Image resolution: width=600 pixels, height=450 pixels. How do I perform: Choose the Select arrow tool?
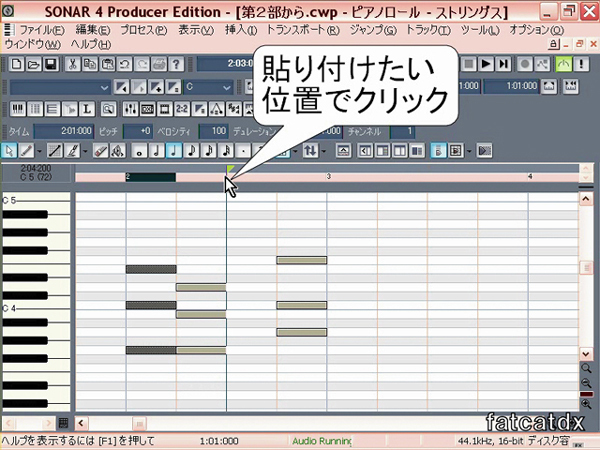tap(9, 151)
